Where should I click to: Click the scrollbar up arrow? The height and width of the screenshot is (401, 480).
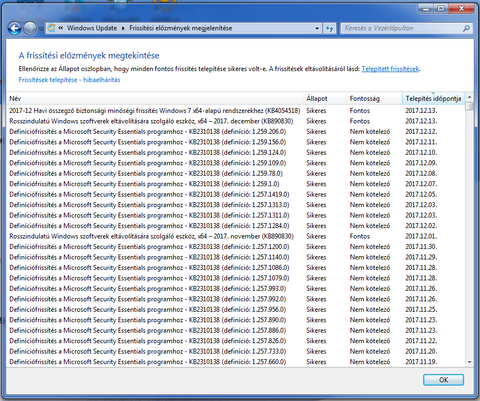pyautogui.click(x=469, y=97)
